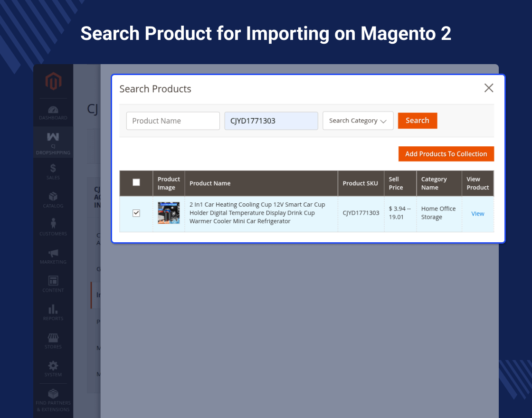Open the Stores sidebar menu
This screenshot has width=532, height=418.
click(x=53, y=341)
